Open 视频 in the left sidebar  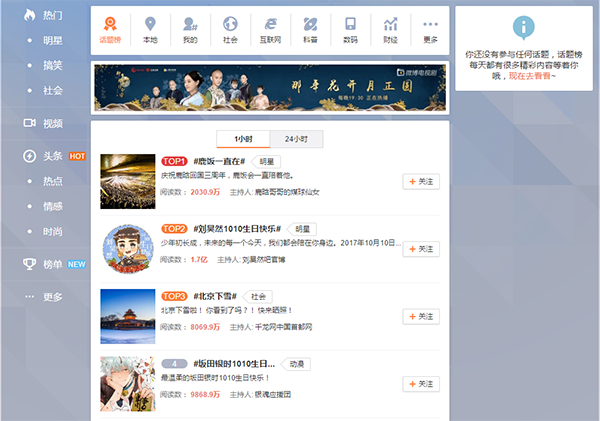(x=52, y=124)
